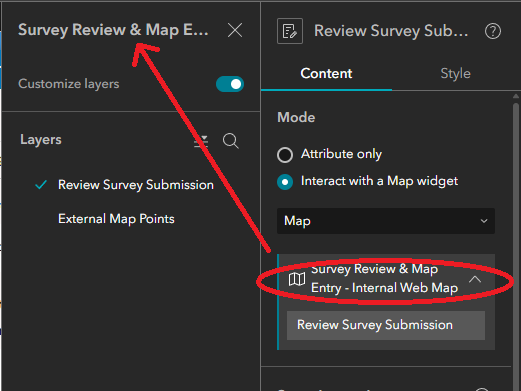Viewport: 521px width, 391px height.
Task: Close the Survey Review & Map panel
Action: pyautogui.click(x=235, y=30)
